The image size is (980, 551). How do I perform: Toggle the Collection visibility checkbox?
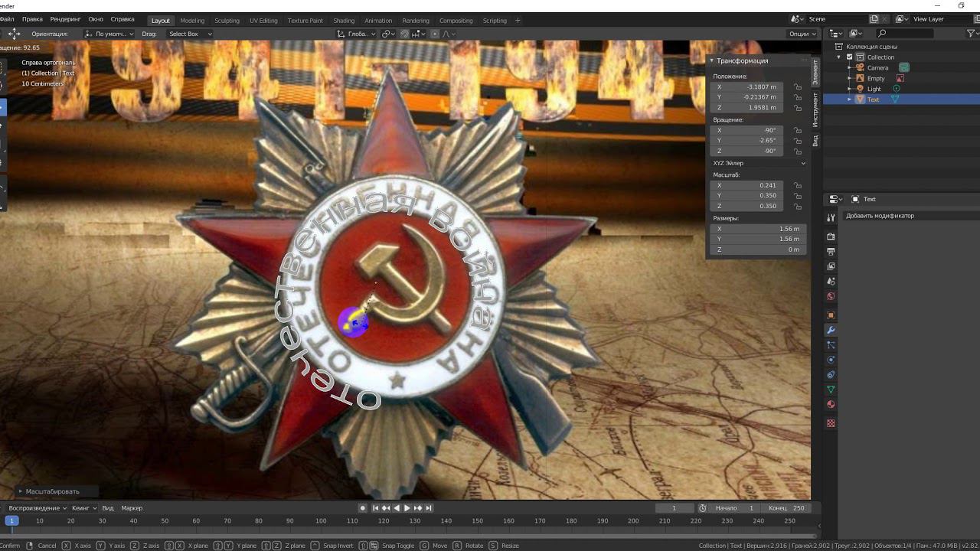849,57
